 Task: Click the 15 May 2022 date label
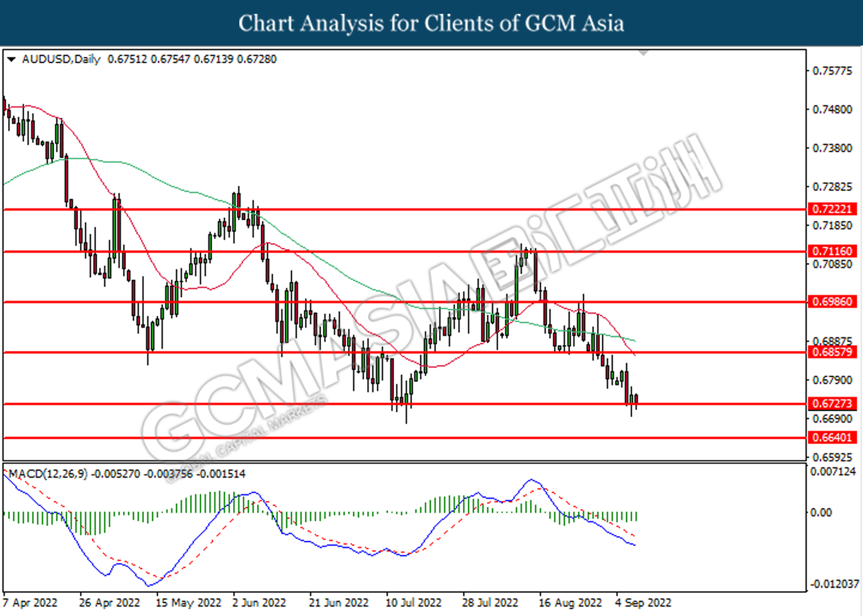188,603
